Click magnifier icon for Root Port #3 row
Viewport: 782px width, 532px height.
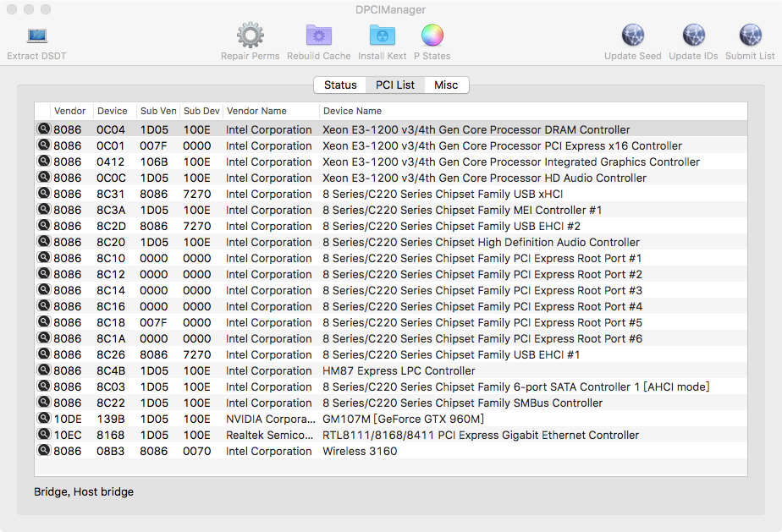pyautogui.click(x=44, y=289)
